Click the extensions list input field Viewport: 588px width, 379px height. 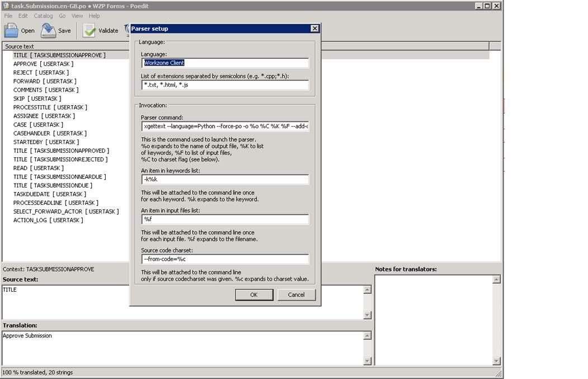coord(225,85)
